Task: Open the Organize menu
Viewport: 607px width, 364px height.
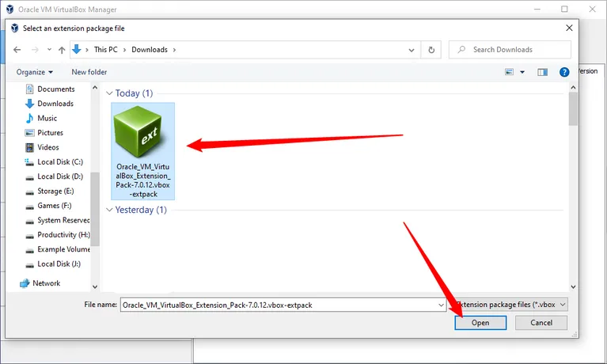Action: [35, 72]
